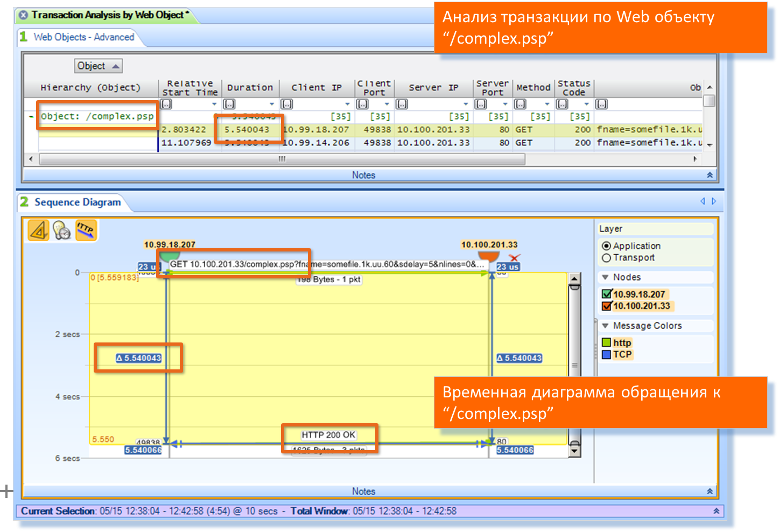Click the green http color swatch
This screenshot has height=532, width=779.
click(x=606, y=342)
